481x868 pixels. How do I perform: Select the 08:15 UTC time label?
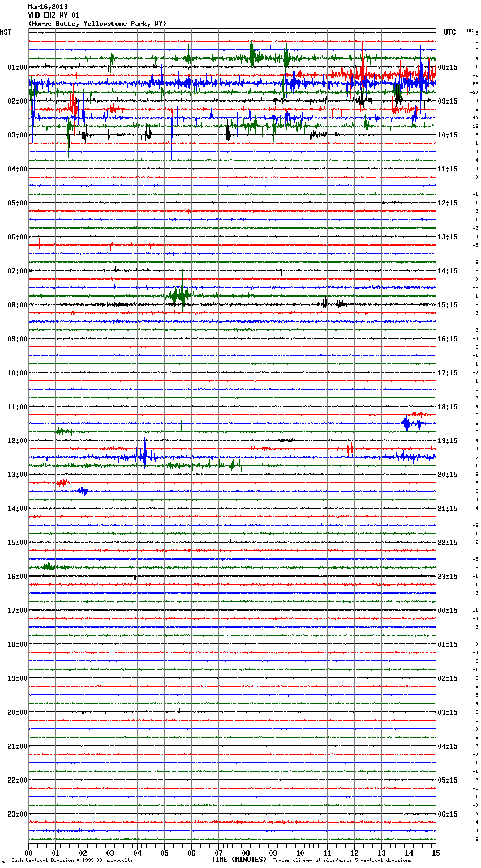(448, 67)
